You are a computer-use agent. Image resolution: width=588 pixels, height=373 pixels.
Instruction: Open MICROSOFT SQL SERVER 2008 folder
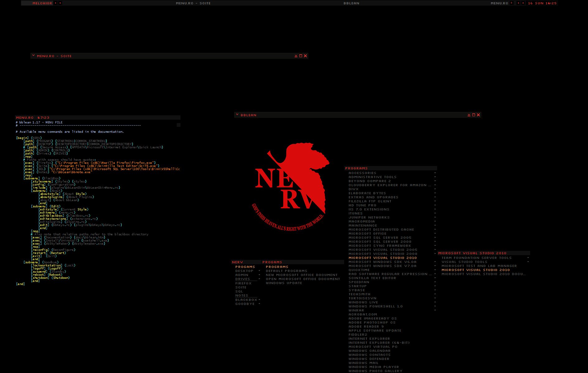click(380, 242)
